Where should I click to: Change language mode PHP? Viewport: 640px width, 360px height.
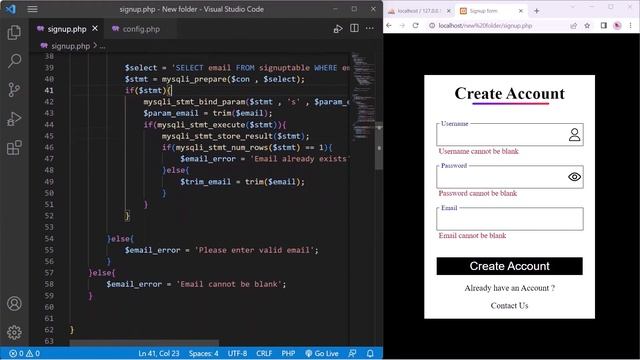[x=288, y=353]
